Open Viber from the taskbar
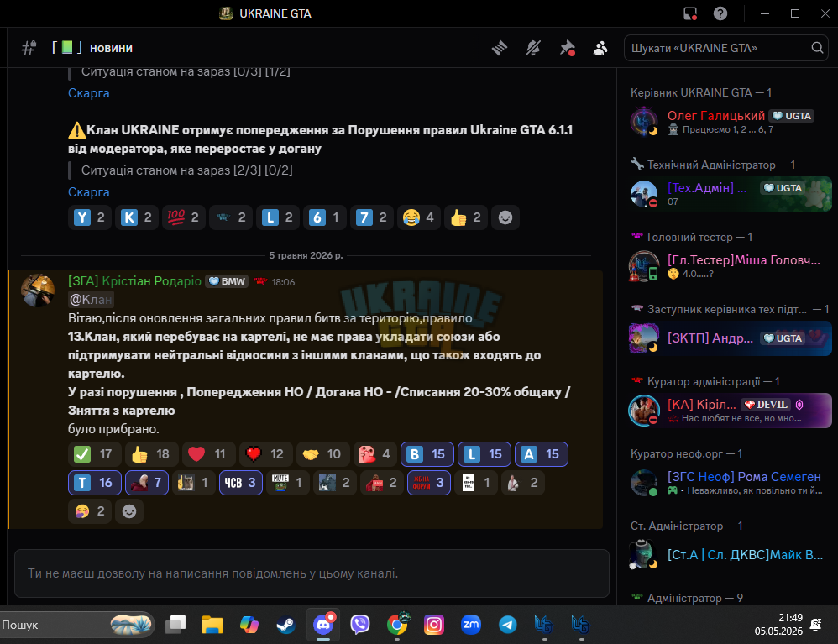Screen dimensions: 838x644 tap(359, 625)
